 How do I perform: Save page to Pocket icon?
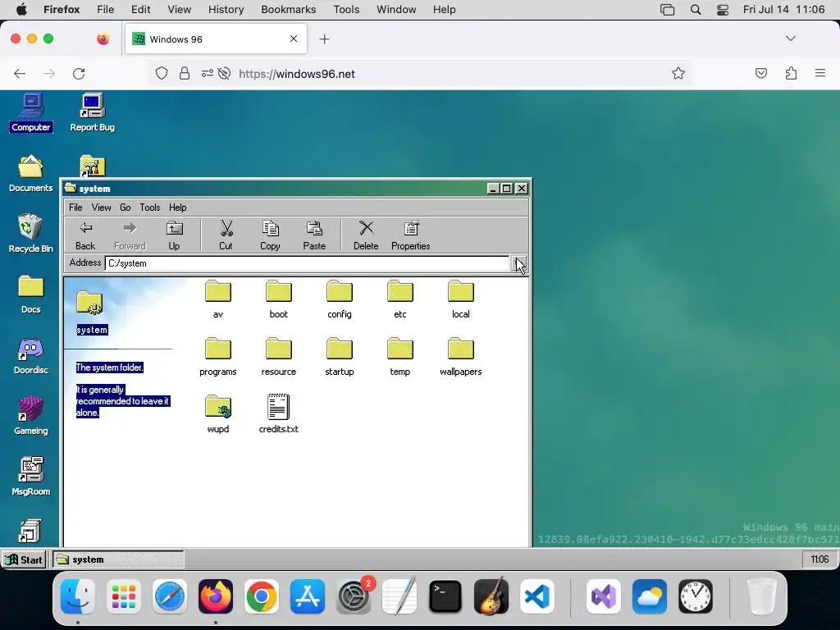(761, 73)
